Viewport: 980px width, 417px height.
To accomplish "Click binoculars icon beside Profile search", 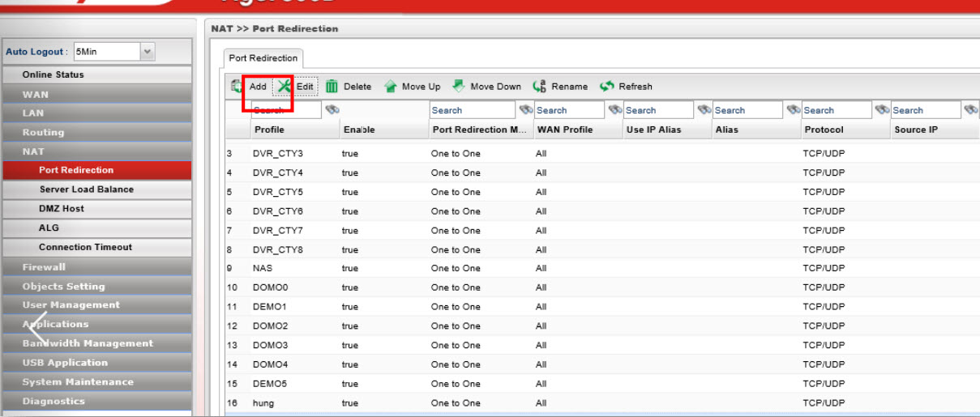I will pyautogui.click(x=331, y=110).
